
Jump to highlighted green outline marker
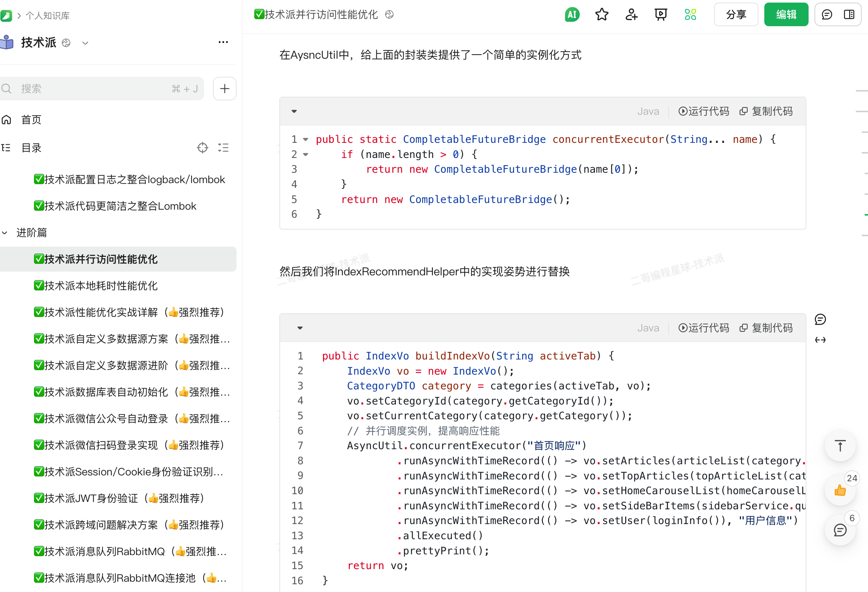[865, 215]
